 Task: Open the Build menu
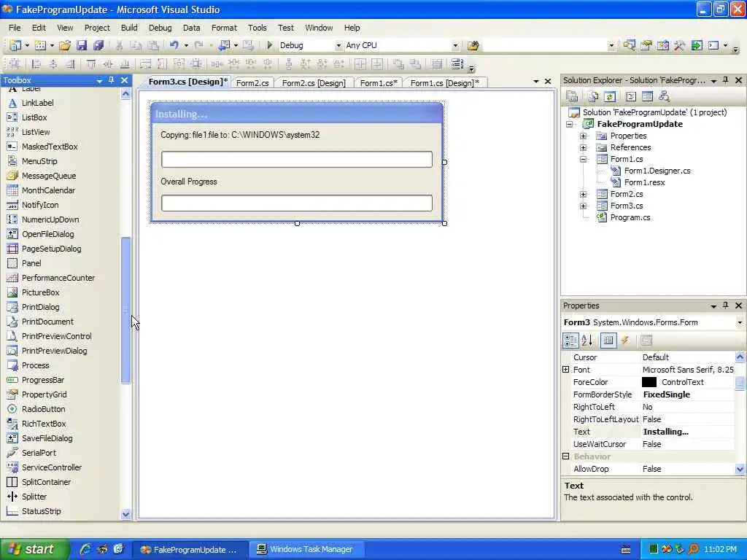pyautogui.click(x=129, y=28)
